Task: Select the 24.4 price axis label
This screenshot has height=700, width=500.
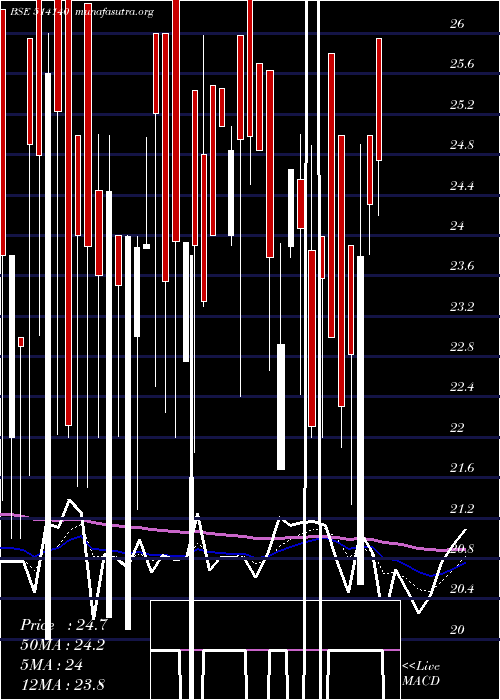Action: 462,186
